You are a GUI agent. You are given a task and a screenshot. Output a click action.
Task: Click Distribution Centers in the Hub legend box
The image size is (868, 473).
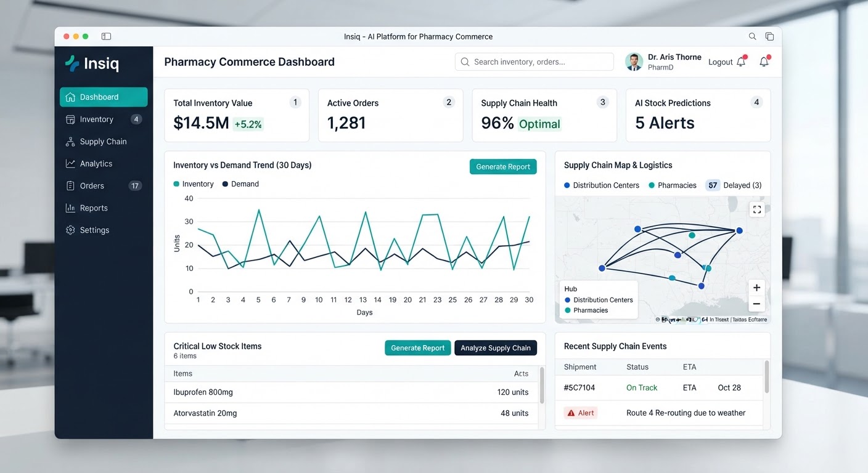click(x=599, y=300)
